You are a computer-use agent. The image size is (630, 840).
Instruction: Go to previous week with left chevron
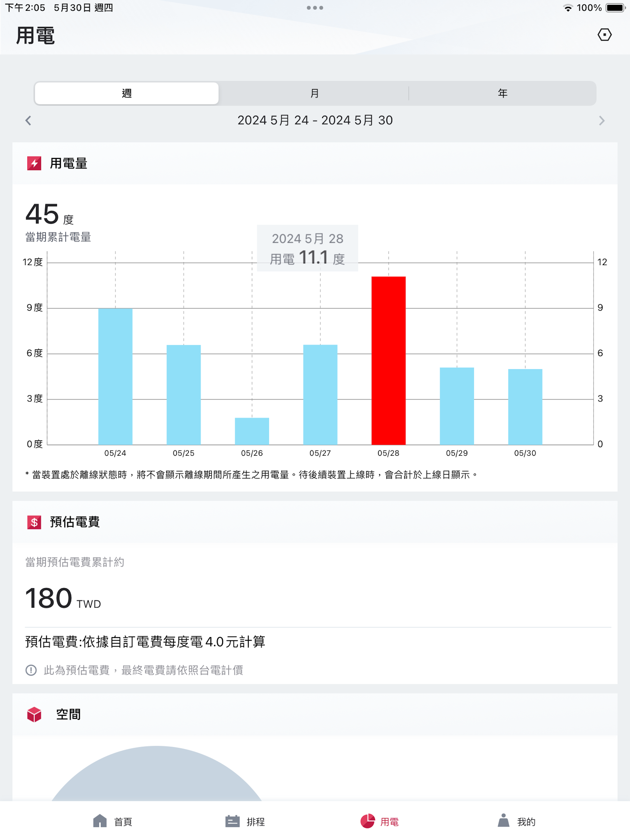click(28, 121)
